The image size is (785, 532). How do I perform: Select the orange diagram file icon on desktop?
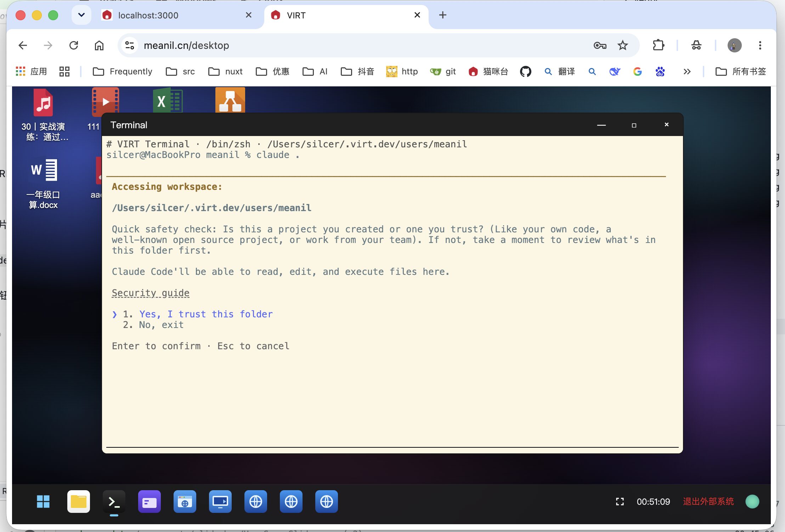point(230,100)
